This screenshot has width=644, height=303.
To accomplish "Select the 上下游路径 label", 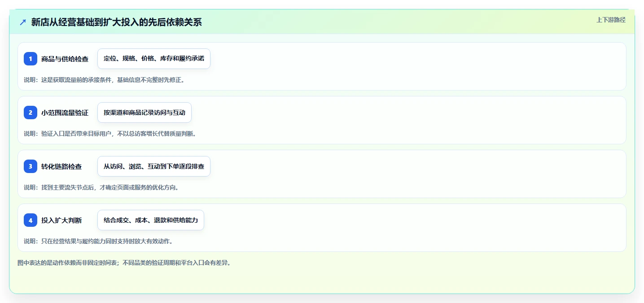I will [x=611, y=20].
